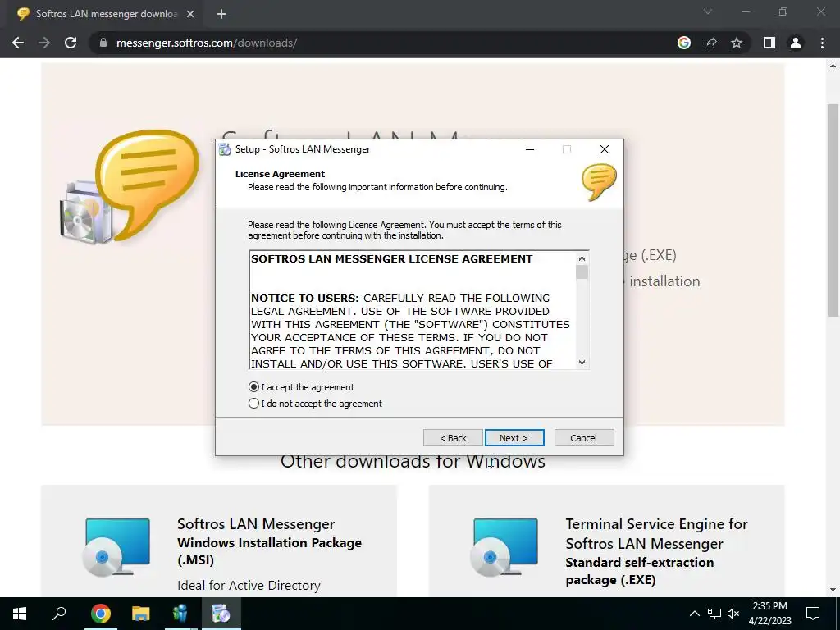Viewport: 840px width, 630px height.
Task: Open the Terminal Service Engine download title
Action: 657,533
